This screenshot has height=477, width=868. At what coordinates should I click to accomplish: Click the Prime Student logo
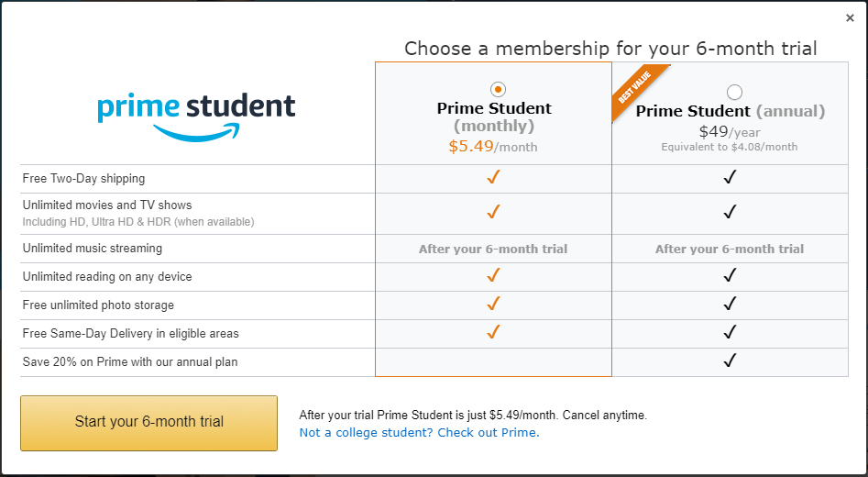196,115
